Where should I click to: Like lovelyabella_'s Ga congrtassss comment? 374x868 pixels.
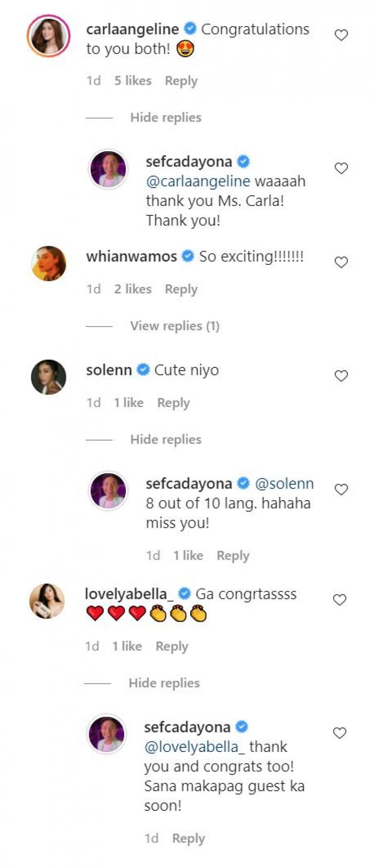[339, 600]
